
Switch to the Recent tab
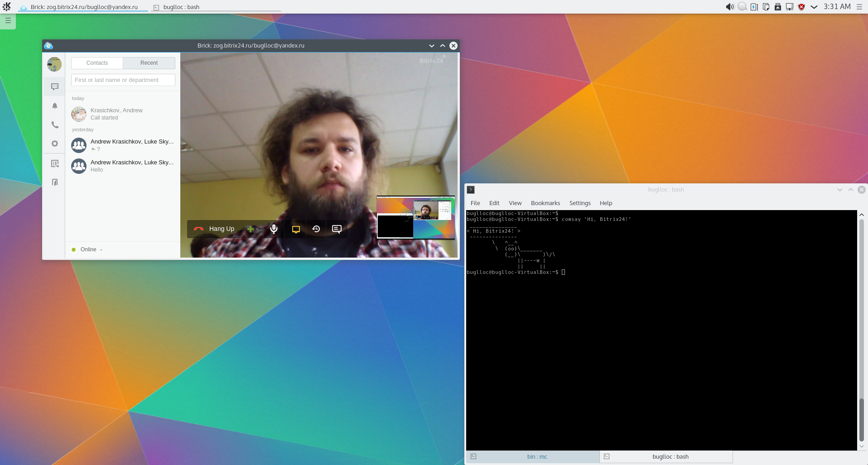pos(149,63)
